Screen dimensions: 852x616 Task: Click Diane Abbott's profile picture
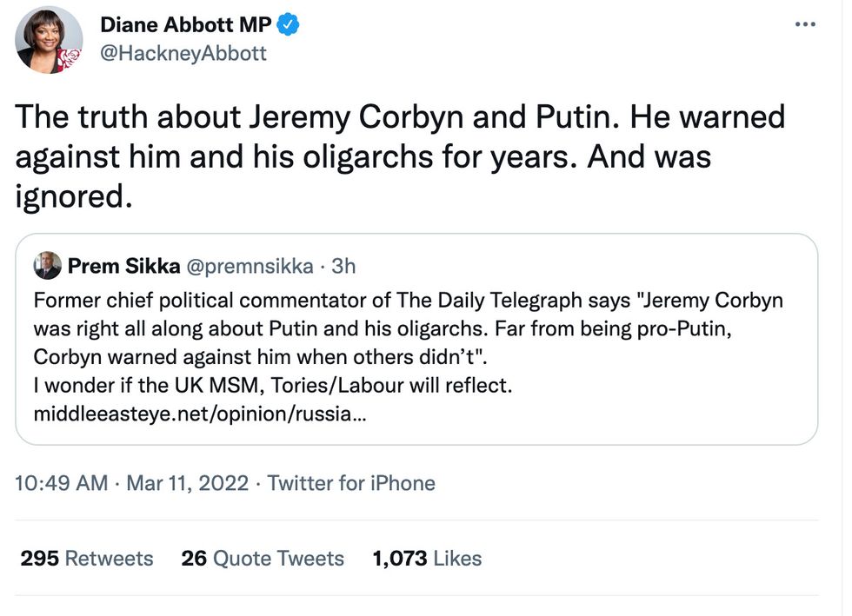48,39
